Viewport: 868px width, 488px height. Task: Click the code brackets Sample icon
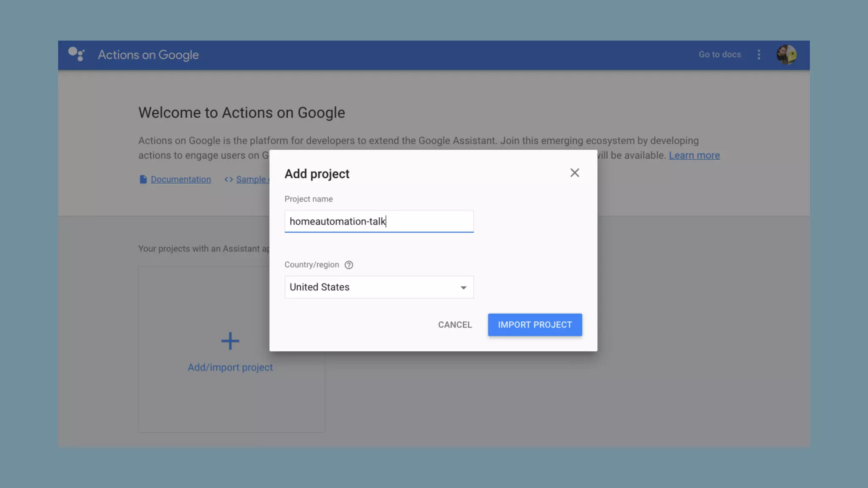click(x=229, y=180)
